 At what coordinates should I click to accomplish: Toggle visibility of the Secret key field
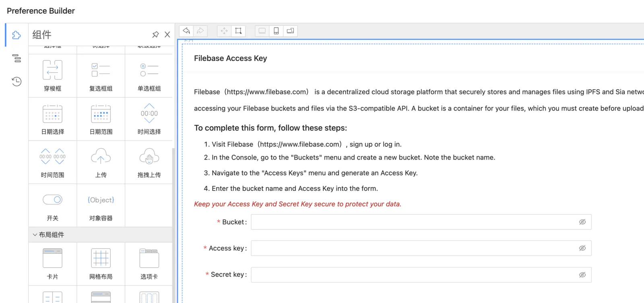[582, 275]
